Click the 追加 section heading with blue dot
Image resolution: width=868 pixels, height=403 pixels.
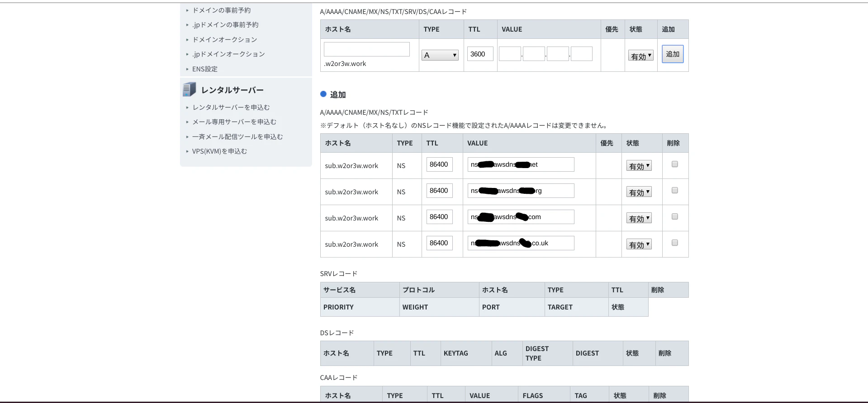[x=337, y=94]
